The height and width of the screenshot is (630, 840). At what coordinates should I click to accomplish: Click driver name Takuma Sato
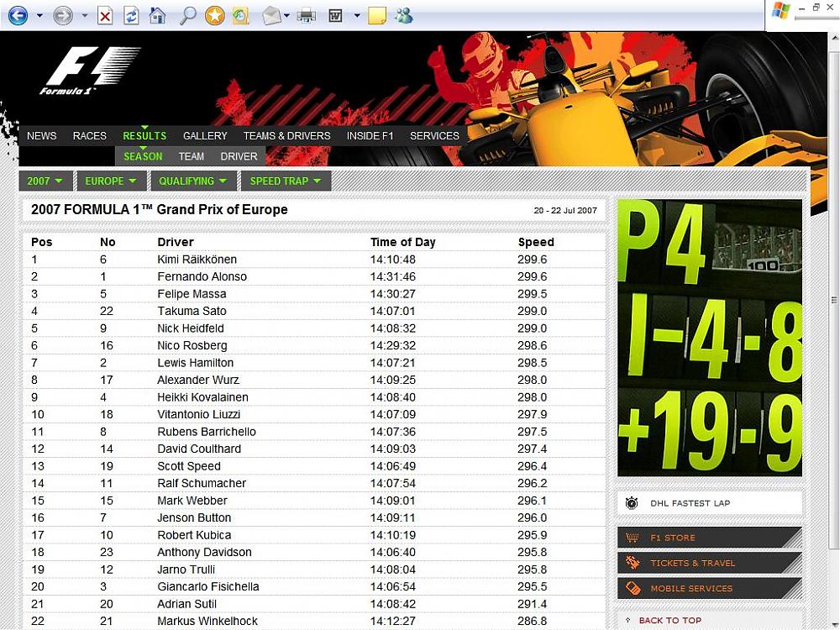click(x=192, y=311)
